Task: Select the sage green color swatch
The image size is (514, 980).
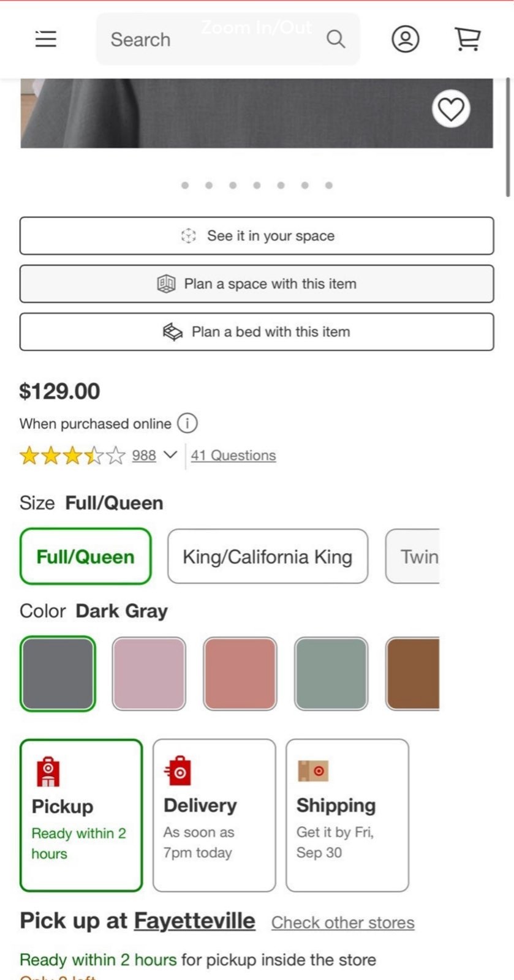Action: [x=331, y=674]
